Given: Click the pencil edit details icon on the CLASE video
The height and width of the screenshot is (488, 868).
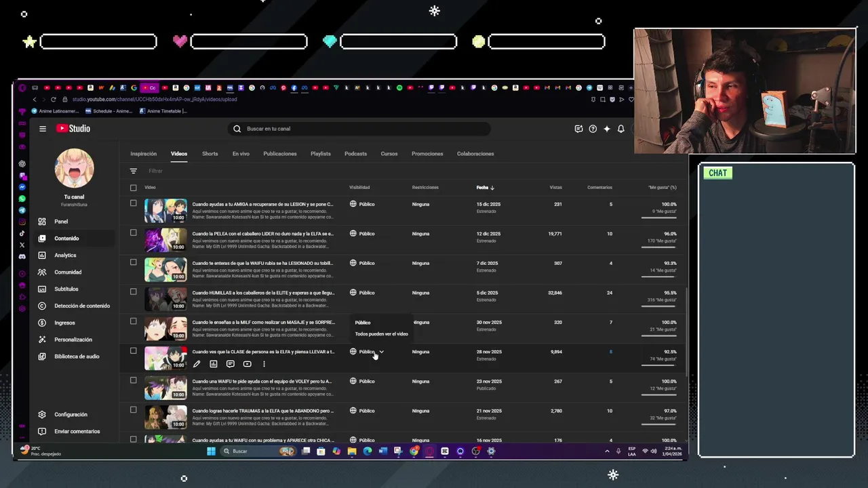Looking at the screenshot, I should 197,364.
